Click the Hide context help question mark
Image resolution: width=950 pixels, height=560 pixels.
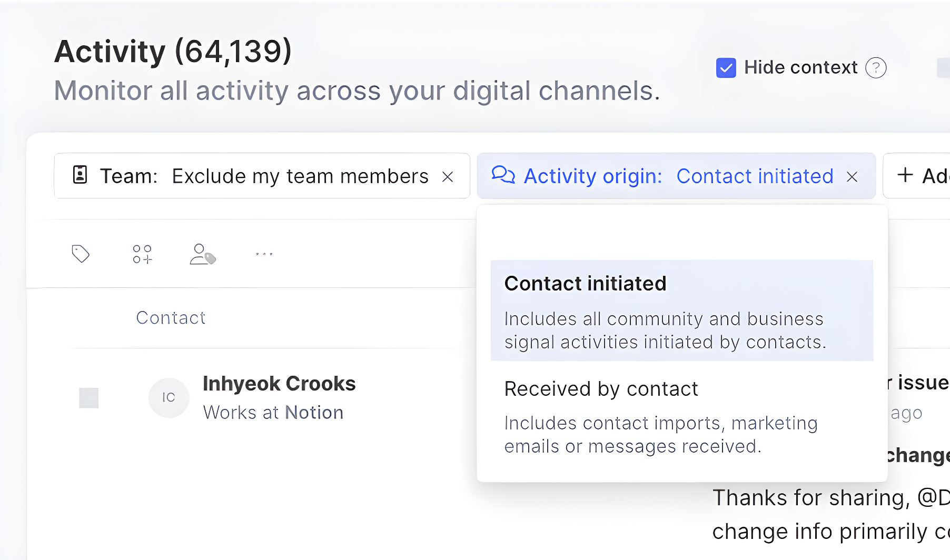876,68
